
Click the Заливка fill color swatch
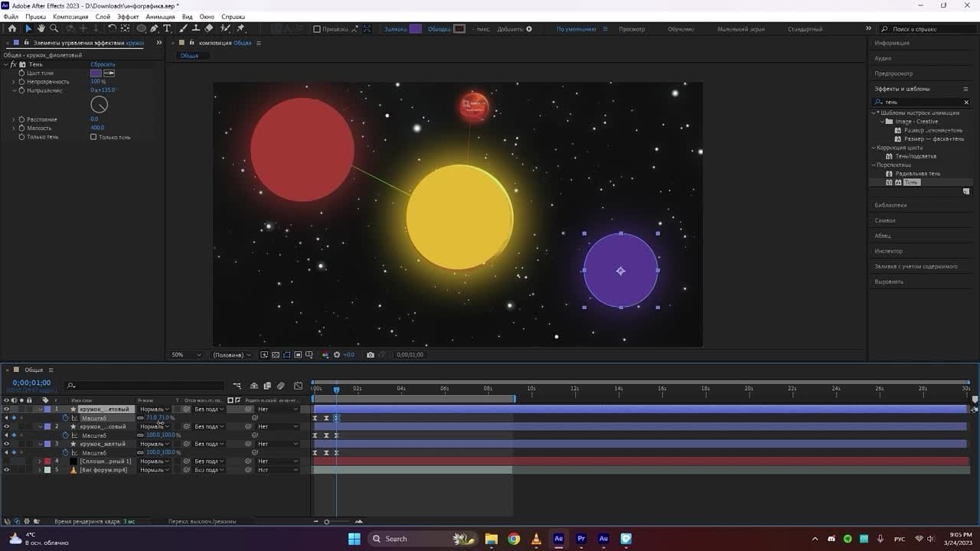coord(415,29)
